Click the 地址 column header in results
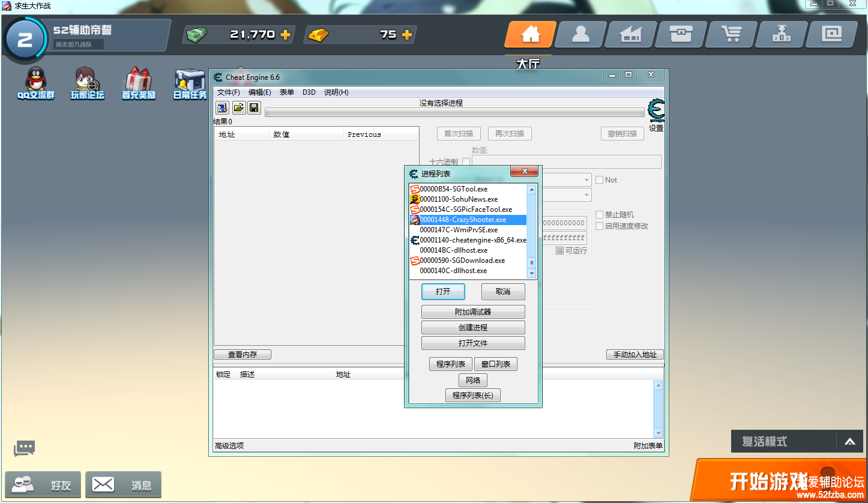This screenshot has height=503, width=868. [x=242, y=134]
